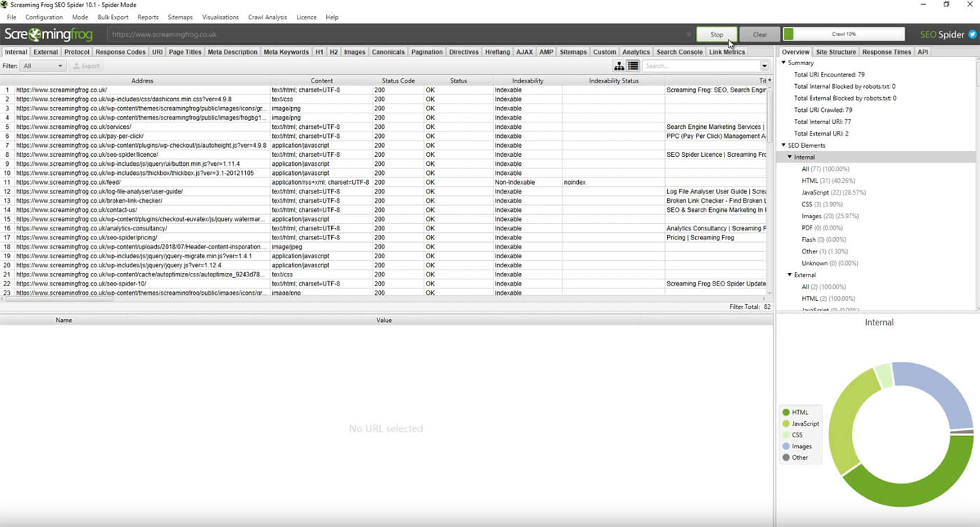
Task: Open the Visualisations menu
Action: [x=220, y=17]
